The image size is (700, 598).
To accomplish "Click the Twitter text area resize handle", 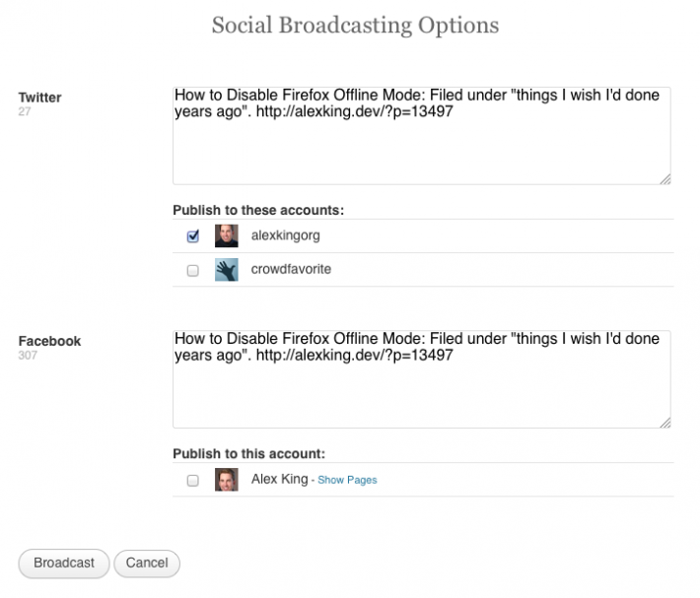I will 665,179.
